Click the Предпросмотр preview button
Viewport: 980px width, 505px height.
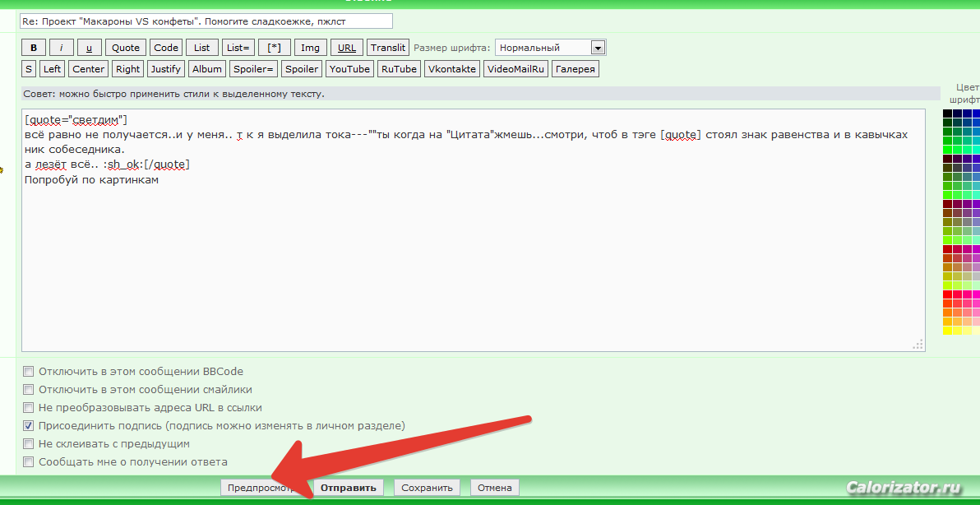coord(265,488)
